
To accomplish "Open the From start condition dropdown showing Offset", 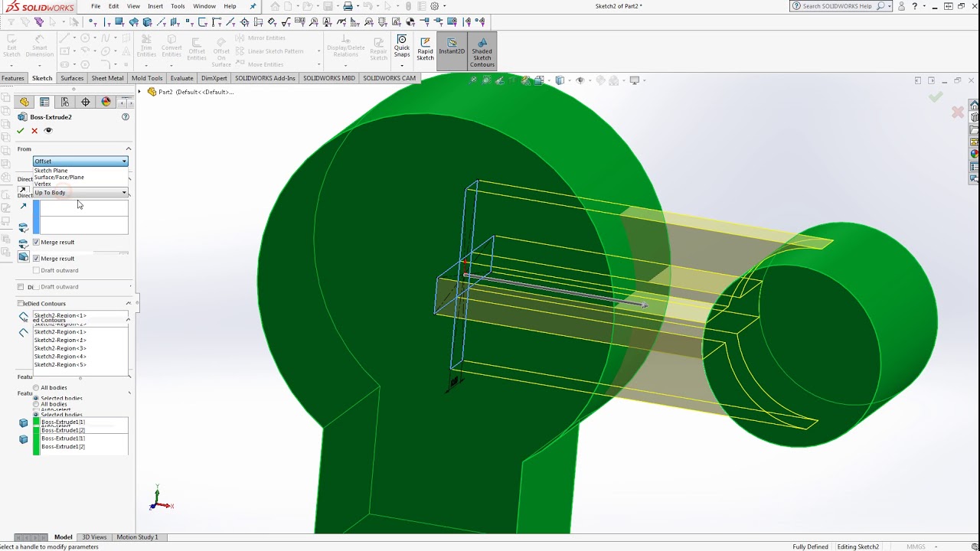I will pos(80,161).
